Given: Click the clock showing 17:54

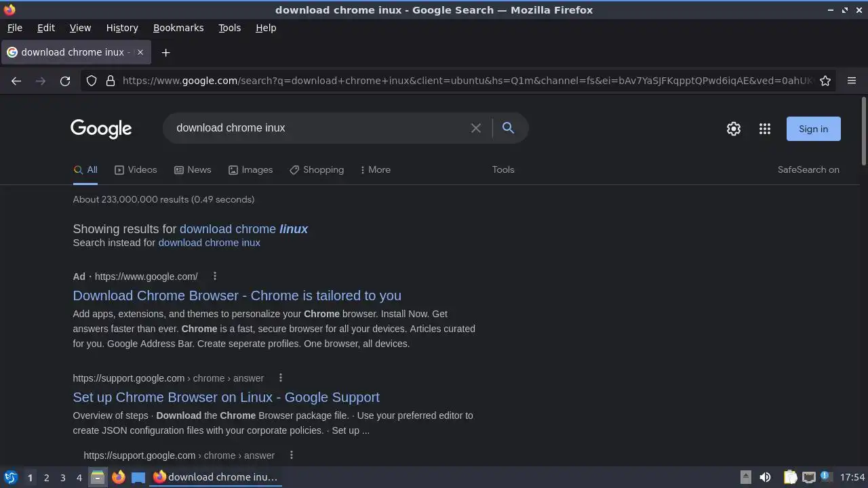Looking at the screenshot, I should point(852,477).
